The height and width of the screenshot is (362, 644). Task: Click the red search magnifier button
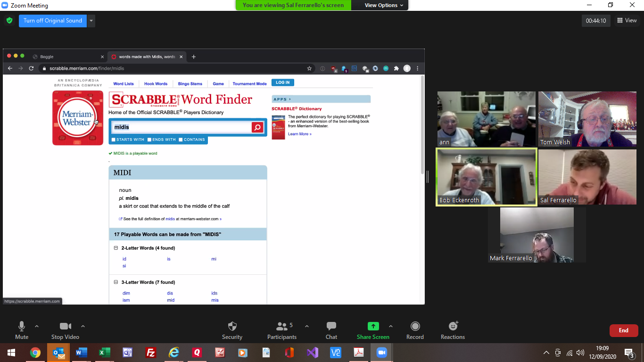pyautogui.click(x=257, y=127)
